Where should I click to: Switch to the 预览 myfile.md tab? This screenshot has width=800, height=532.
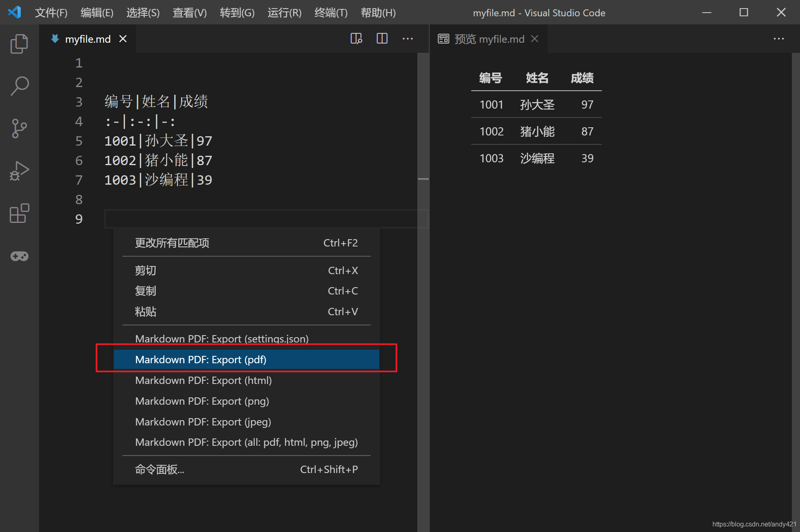coord(489,39)
